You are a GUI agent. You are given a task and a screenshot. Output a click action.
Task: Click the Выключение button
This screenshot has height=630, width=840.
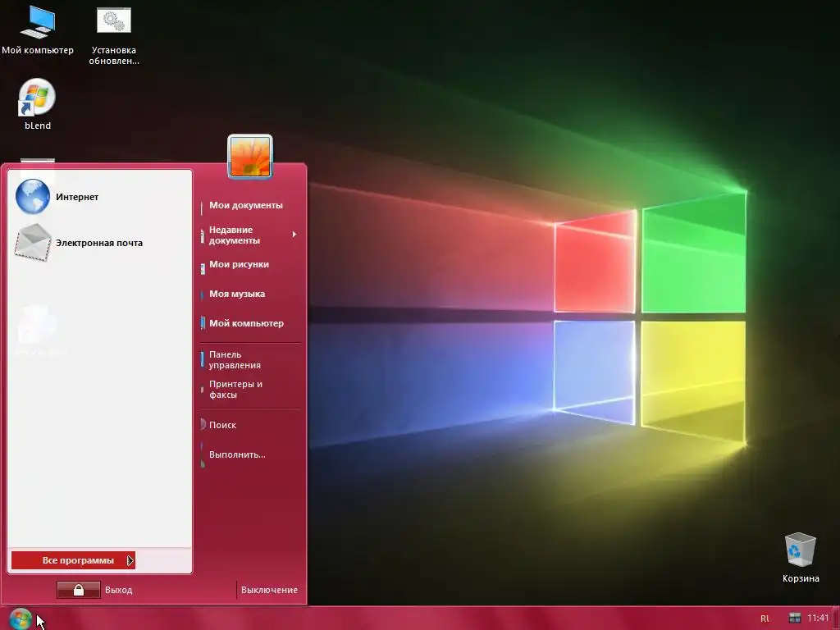[269, 590]
